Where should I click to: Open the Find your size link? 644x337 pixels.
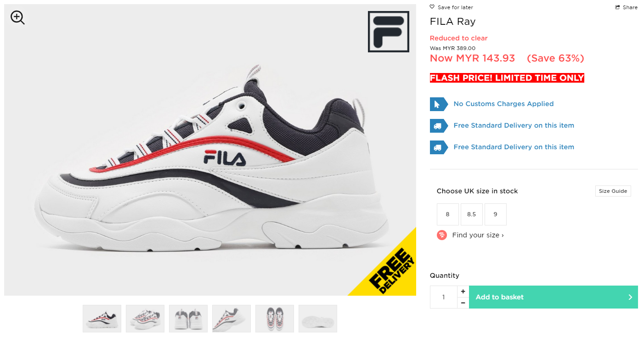click(x=478, y=235)
